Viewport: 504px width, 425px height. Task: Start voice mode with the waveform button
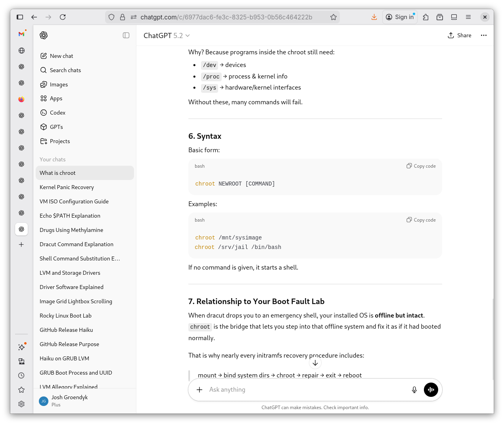[x=431, y=390]
